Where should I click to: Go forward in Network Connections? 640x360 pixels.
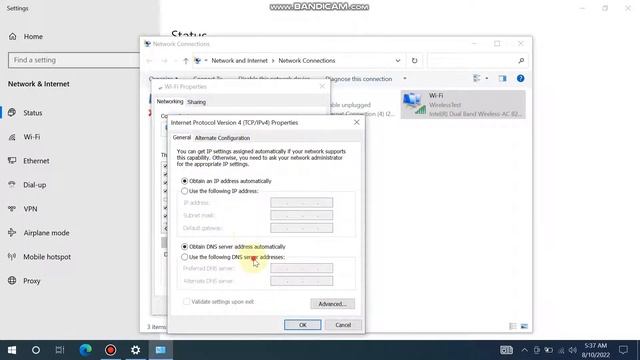coord(164,61)
